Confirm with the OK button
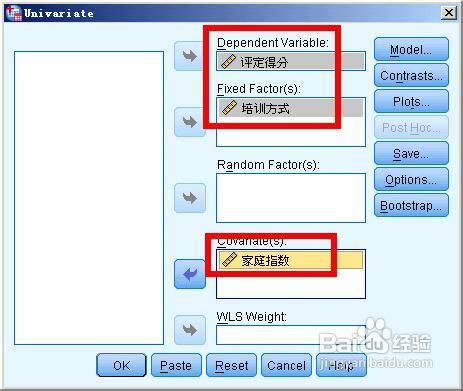Viewport: 463px width, 391px height. coord(121,365)
